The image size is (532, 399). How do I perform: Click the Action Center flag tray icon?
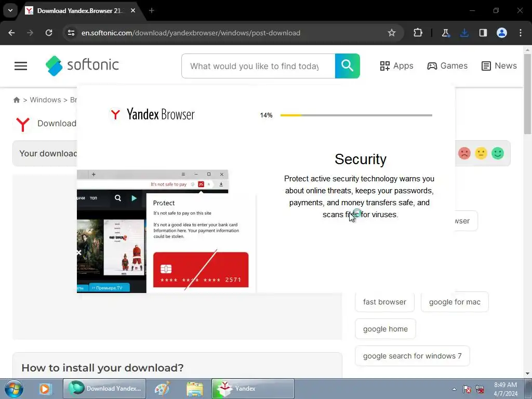pyautogui.click(x=467, y=389)
